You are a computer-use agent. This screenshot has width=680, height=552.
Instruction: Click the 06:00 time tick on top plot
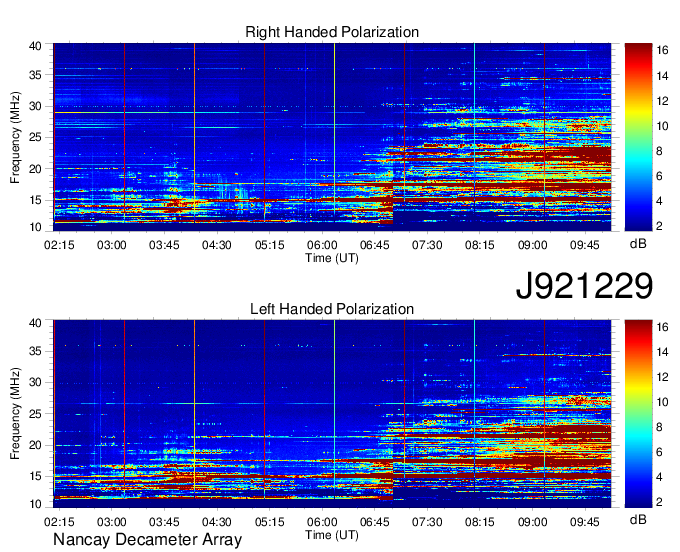pyautogui.click(x=322, y=245)
